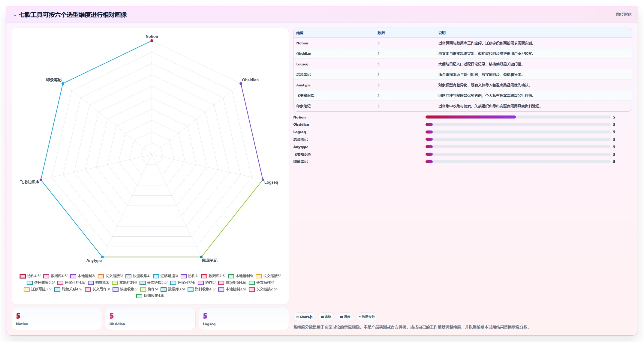Toggle legend item 迁移可控3/
The height and width of the screenshot is (342, 644).
pyautogui.click(x=165, y=276)
